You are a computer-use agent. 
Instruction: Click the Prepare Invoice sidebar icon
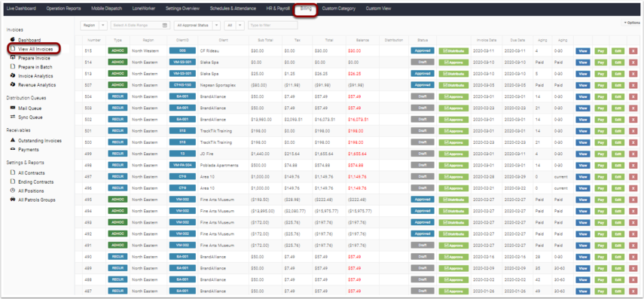click(12, 58)
